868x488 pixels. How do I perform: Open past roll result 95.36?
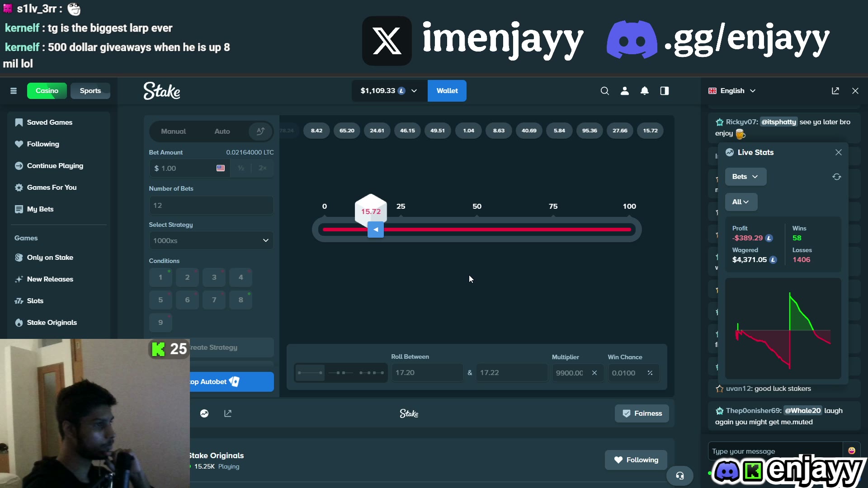(590, 131)
